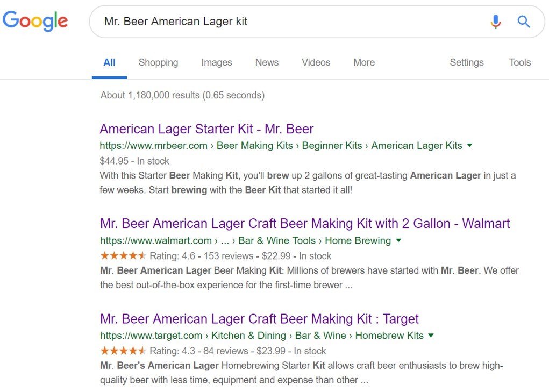Click "Rating: 4.6 - 153 reviews" text
Screen dimensions: 549x392
(201, 256)
